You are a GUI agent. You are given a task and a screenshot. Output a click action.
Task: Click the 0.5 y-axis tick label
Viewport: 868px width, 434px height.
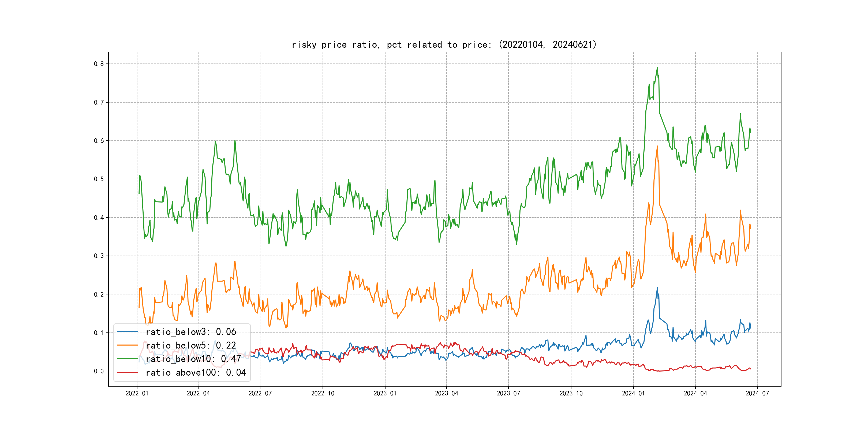[x=99, y=179]
